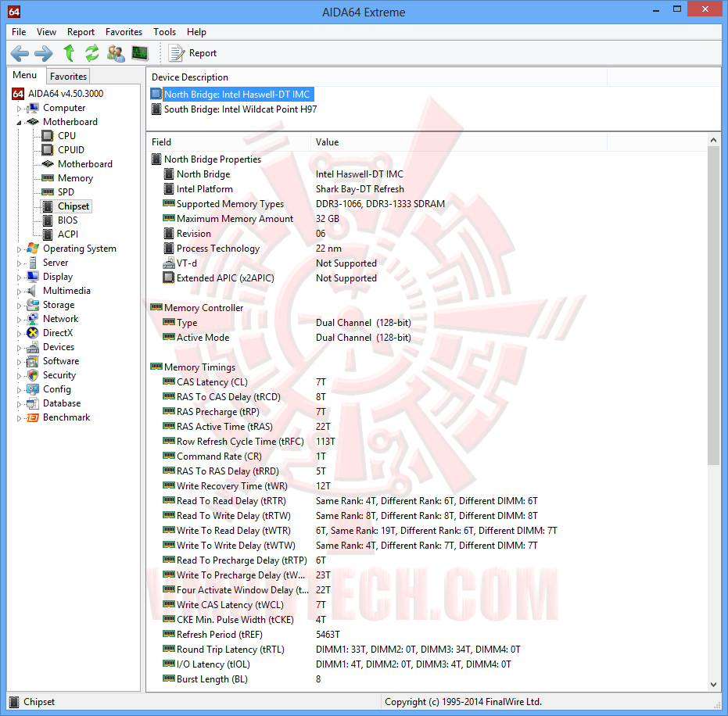Click the Storage drive icon
728x716 pixels.
pos(33,305)
